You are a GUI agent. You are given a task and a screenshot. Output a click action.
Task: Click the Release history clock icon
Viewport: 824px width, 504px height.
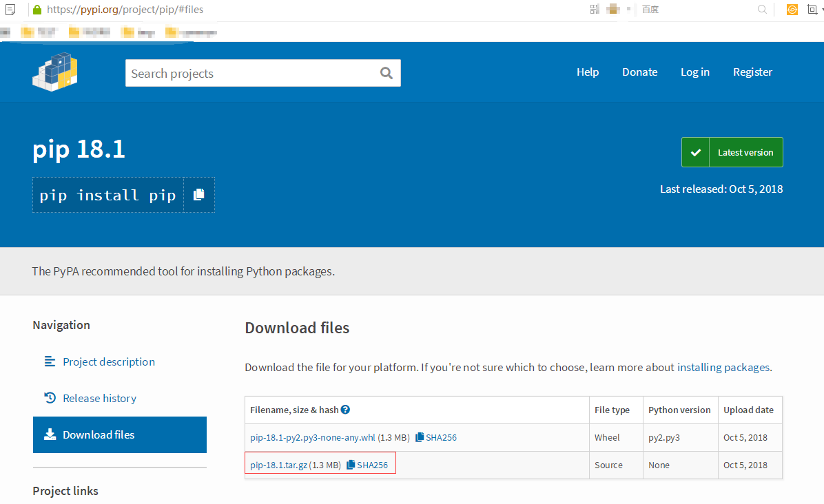point(50,398)
